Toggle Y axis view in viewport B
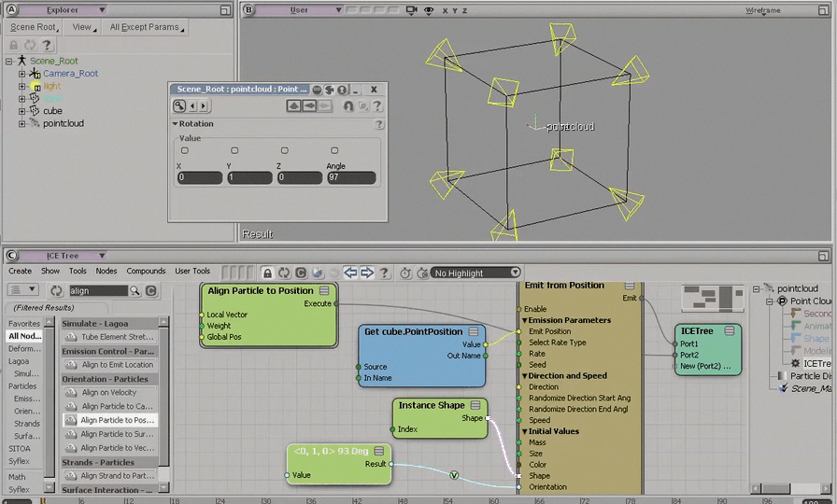This screenshot has width=837, height=504. pos(455,10)
